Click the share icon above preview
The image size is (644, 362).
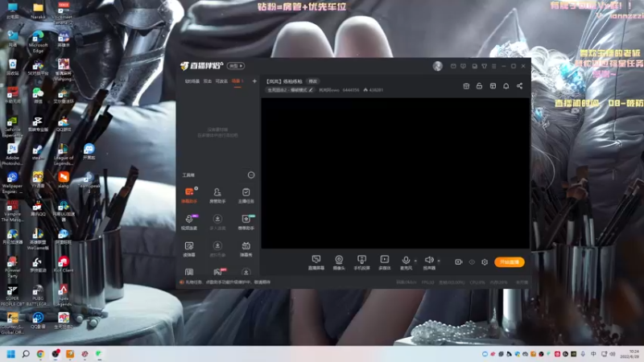(x=519, y=86)
